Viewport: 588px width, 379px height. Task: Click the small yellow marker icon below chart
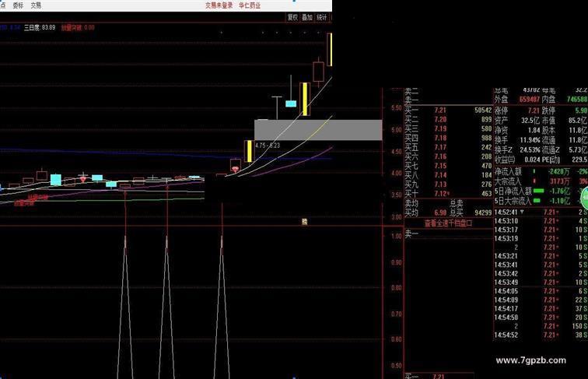coord(305,222)
